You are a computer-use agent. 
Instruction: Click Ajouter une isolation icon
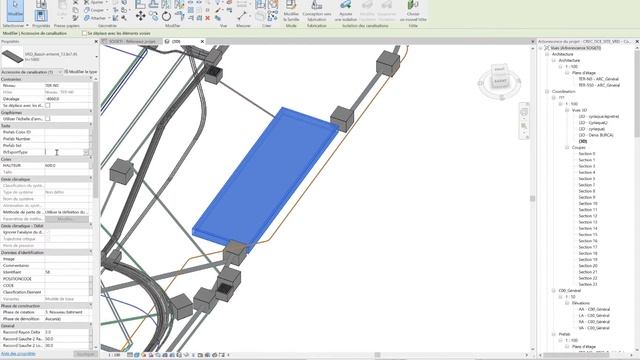[346, 11]
